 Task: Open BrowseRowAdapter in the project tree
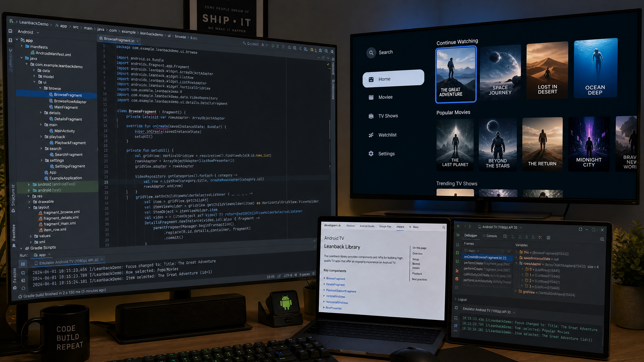(68, 101)
